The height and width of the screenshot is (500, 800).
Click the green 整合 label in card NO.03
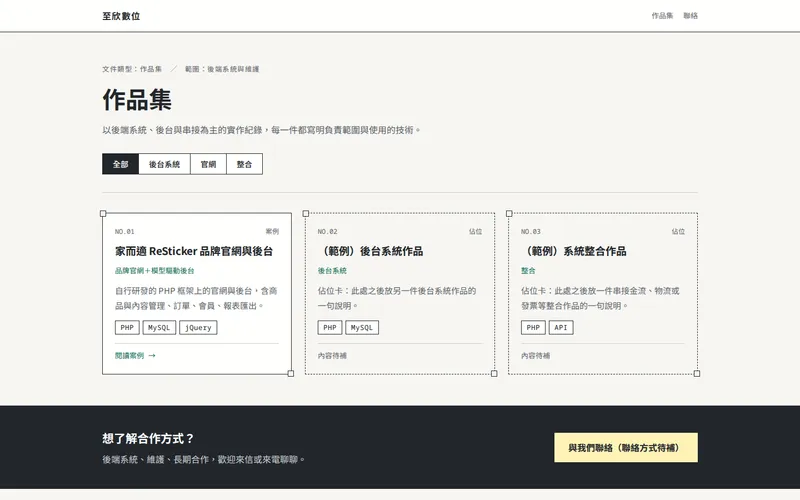(x=528, y=270)
